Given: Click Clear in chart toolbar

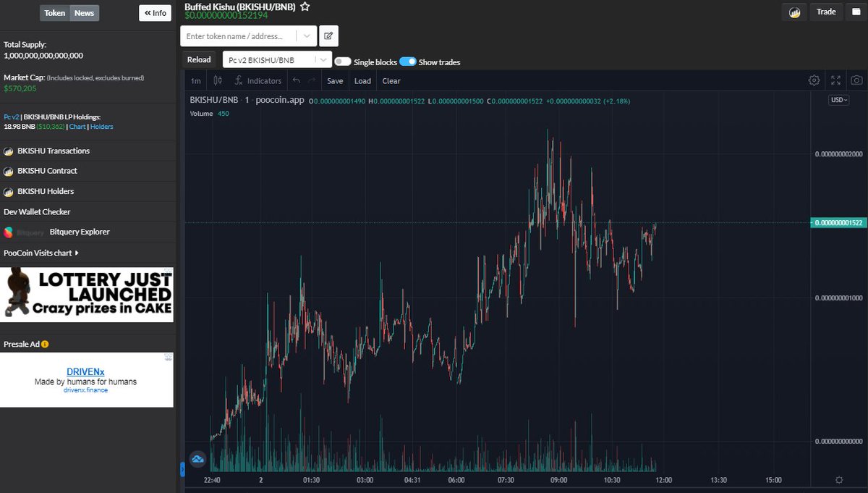Looking at the screenshot, I should click(391, 81).
